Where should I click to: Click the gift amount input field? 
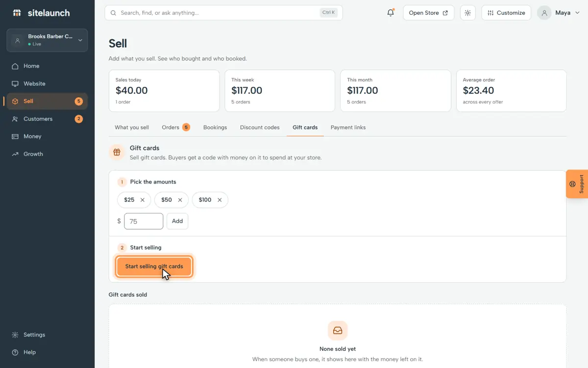[x=144, y=221]
